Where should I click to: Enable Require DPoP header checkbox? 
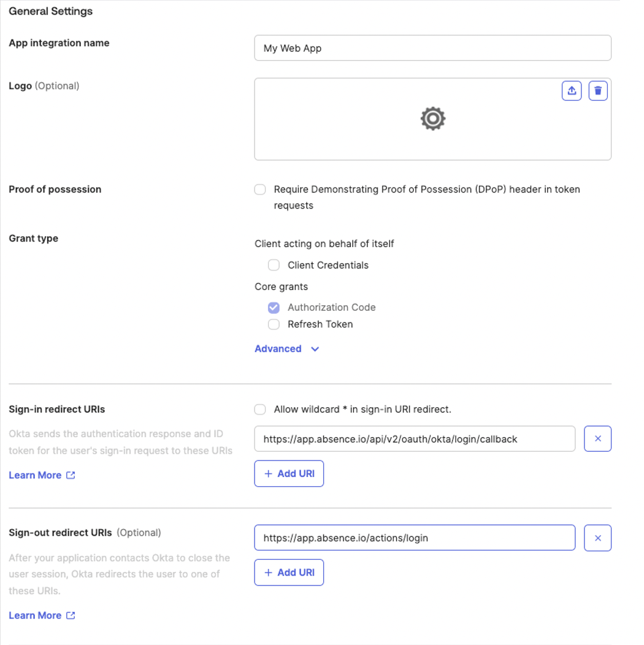pos(260,189)
